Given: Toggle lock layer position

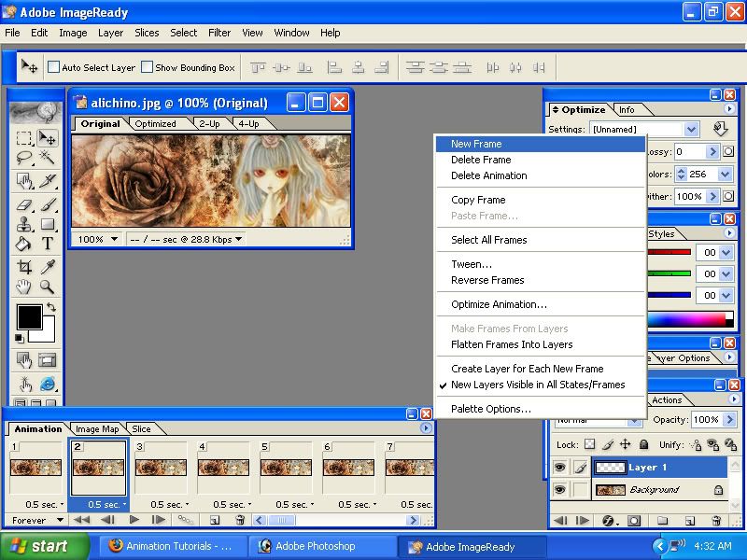Looking at the screenshot, I should pyautogui.click(x=625, y=444).
